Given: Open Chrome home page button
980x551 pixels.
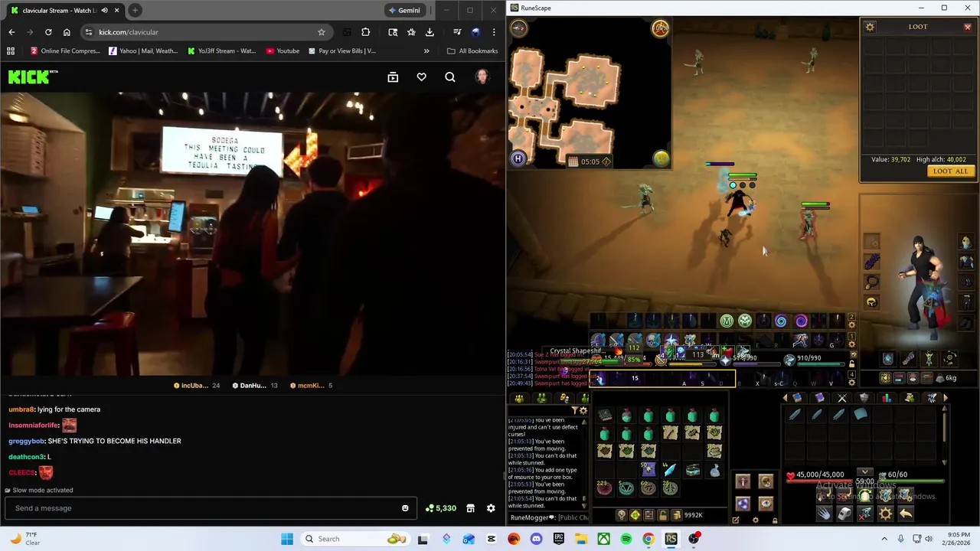Looking at the screenshot, I should click(x=67, y=32).
